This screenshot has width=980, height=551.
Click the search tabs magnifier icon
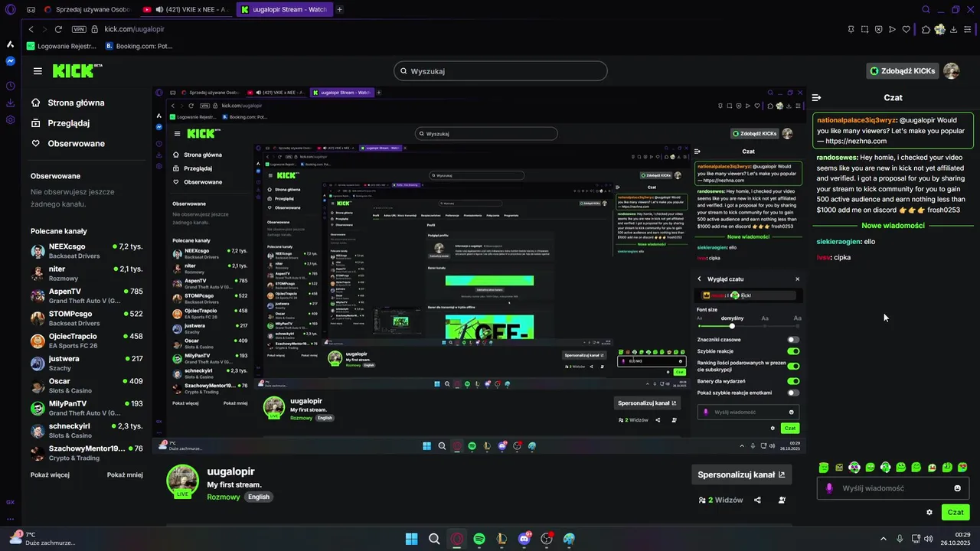coord(926,10)
